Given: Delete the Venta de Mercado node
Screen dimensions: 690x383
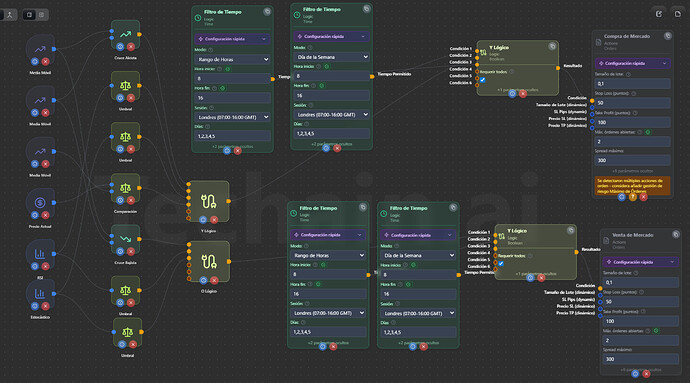Looking at the screenshot, I should (646, 374).
